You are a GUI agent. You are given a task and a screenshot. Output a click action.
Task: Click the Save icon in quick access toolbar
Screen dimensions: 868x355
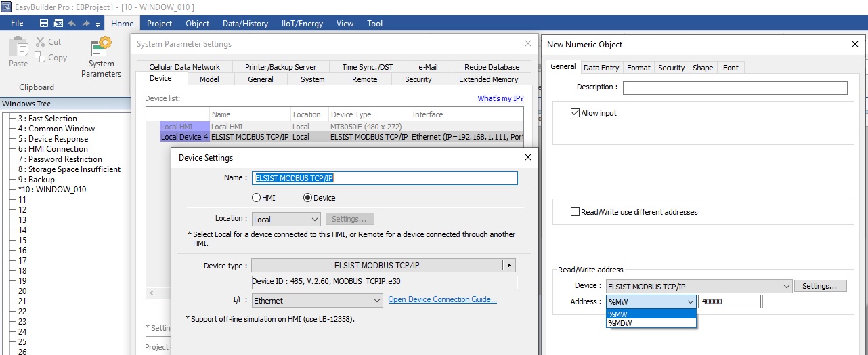44,23
